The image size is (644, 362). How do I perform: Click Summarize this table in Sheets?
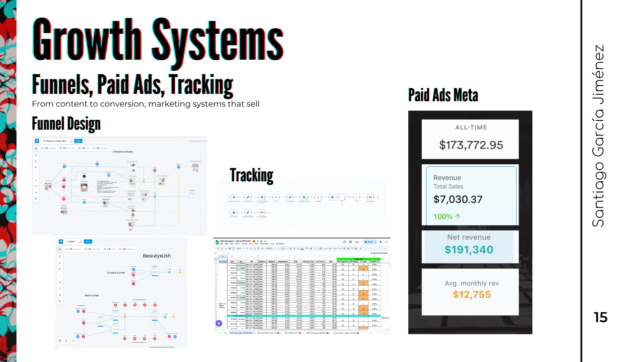pos(379,253)
